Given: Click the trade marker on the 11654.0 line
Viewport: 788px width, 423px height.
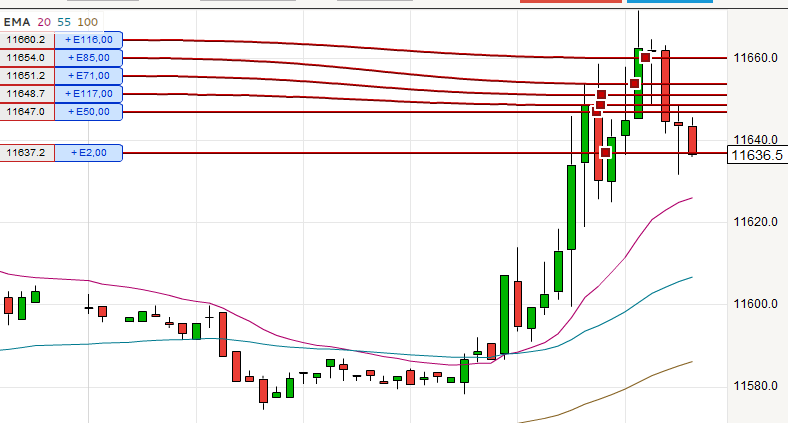Looking at the screenshot, I should click(x=635, y=83).
